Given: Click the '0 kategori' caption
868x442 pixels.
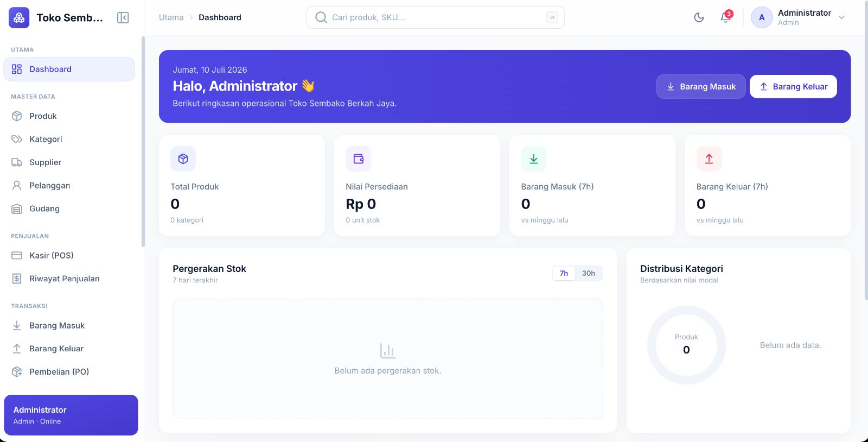Looking at the screenshot, I should [187, 220].
